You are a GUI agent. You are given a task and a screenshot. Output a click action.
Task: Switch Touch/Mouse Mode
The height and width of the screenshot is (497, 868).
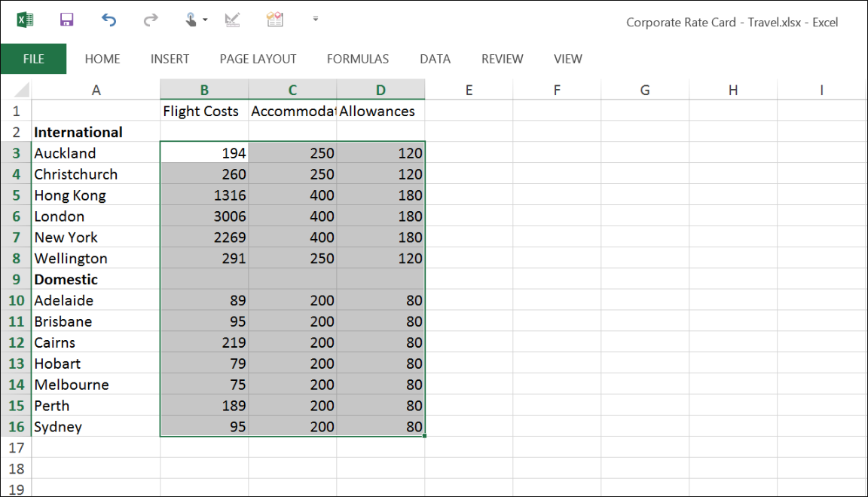point(191,19)
